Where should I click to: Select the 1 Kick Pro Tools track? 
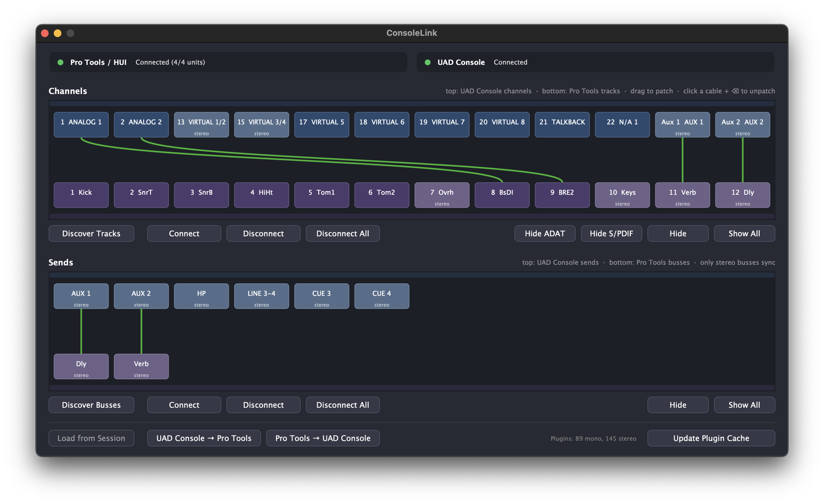(x=81, y=195)
